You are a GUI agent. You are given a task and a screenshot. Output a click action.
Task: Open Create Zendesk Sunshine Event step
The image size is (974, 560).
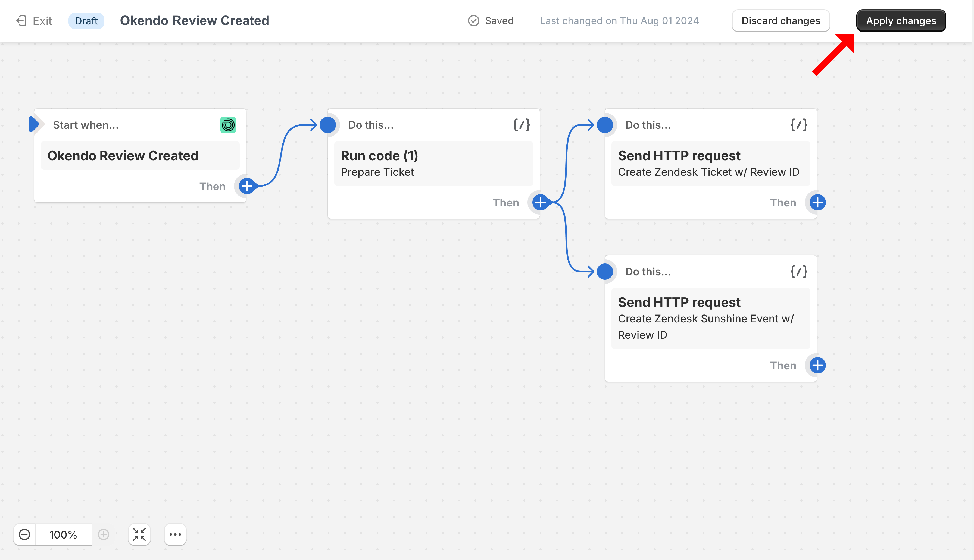pyautogui.click(x=710, y=319)
